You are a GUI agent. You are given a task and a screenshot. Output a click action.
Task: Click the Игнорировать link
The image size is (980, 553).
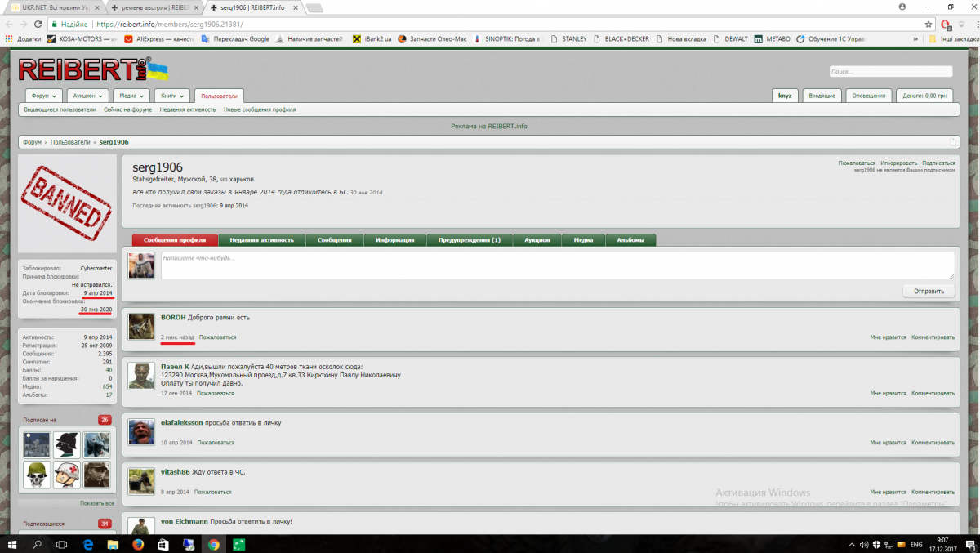[x=899, y=163]
